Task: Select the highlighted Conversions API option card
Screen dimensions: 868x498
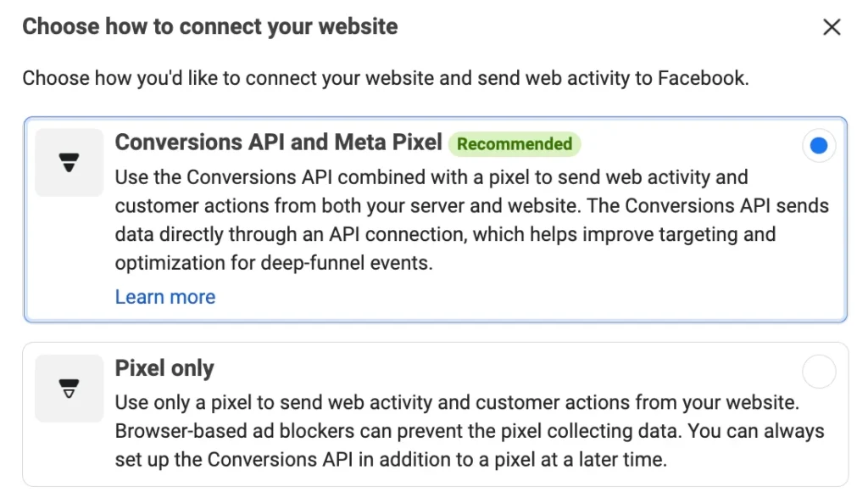Action: pos(434,219)
